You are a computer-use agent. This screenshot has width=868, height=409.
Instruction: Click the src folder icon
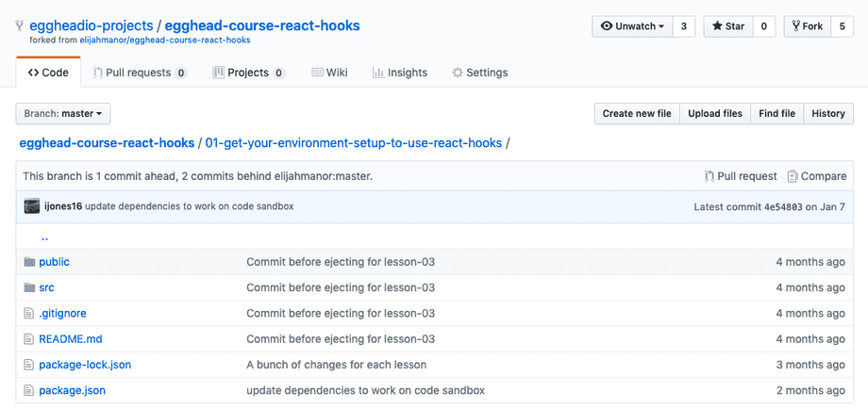29,287
